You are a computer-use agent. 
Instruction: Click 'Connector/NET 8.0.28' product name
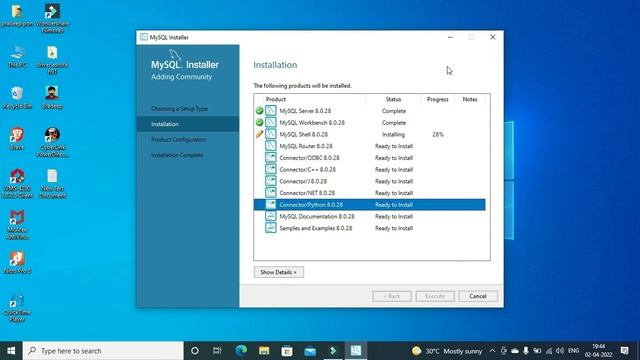[x=307, y=193]
